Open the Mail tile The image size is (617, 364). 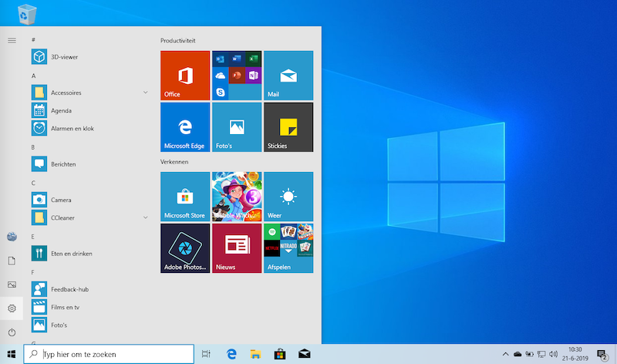coord(288,76)
